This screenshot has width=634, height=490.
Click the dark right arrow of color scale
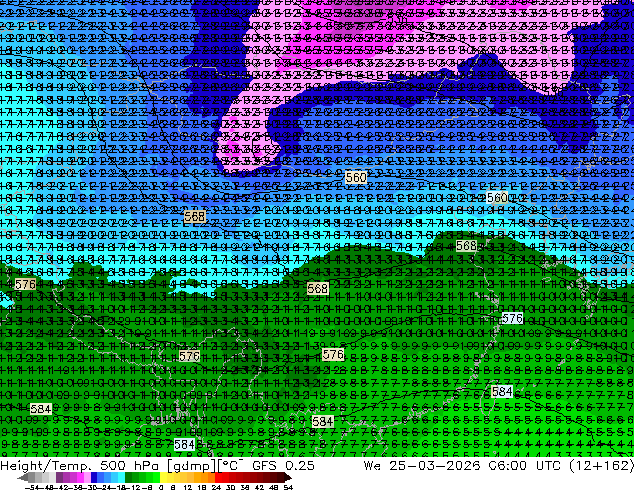click(288, 477)
